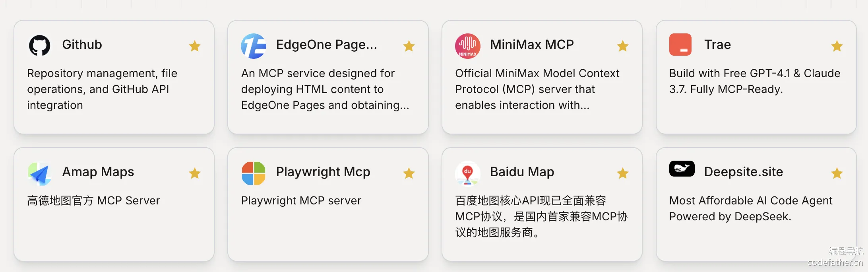Screen dimensions: 868x272
Task: Click the 'Playwright MCP server' description
Action: pos(301,201)
